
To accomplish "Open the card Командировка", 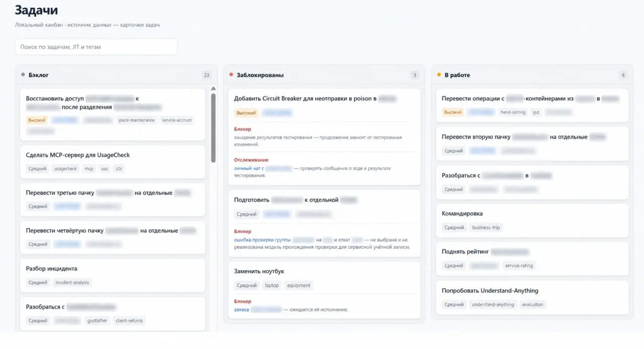I will 532,220.
